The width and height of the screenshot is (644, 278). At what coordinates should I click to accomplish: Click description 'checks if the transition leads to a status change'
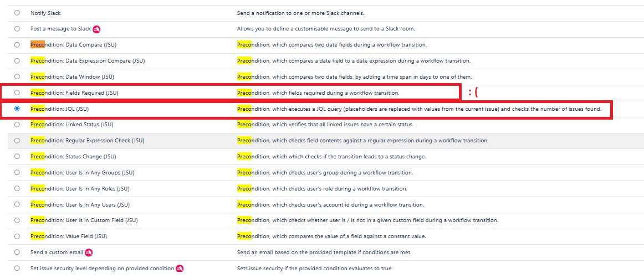331,157
